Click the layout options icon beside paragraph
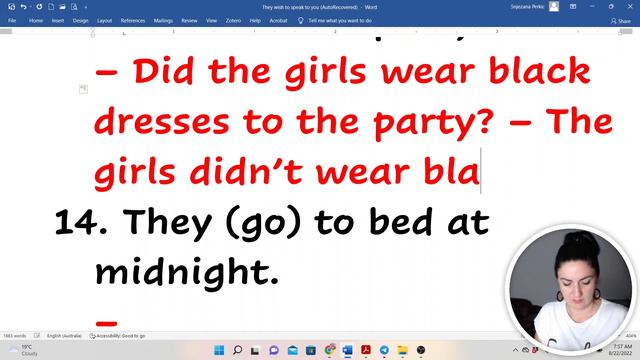This screenshot has width=640, height=360. [83, 89]
